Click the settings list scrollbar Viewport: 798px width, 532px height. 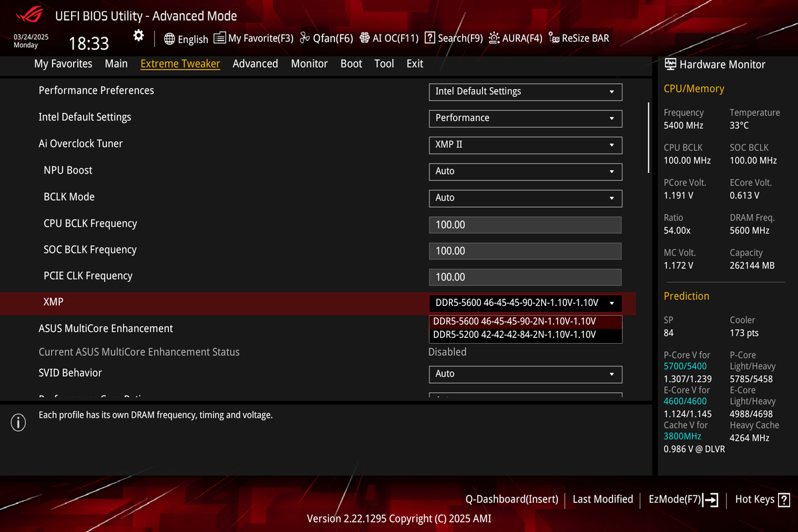coord(649,138)
